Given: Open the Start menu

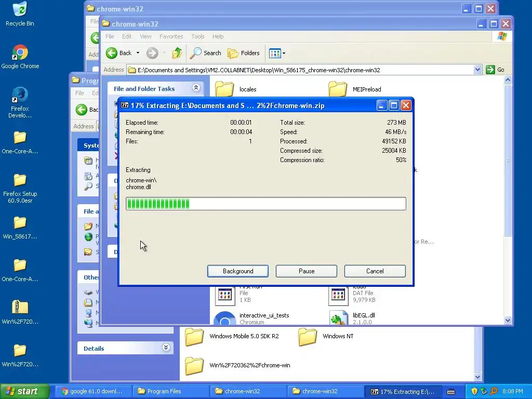Looking at the screenshot, I should click(x=24, y=391).
